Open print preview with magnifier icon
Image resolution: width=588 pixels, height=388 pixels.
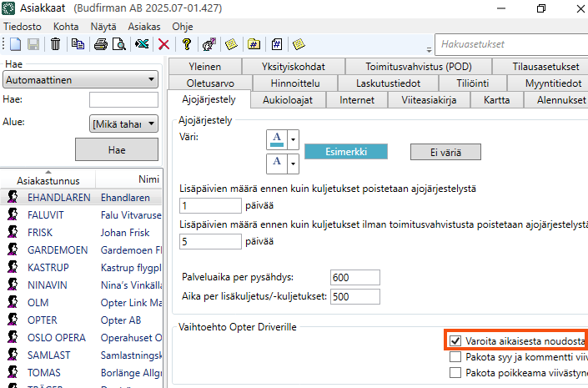tap(119, 44)
